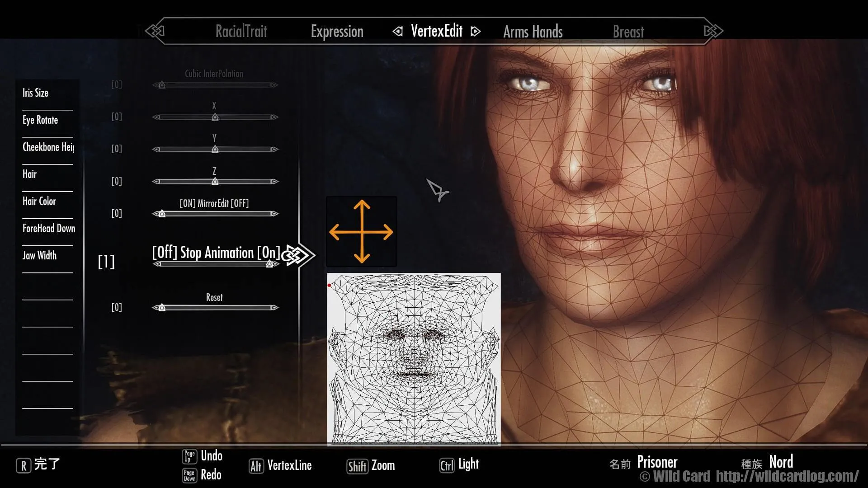Select Hair Color in the left list
Viewport: 868px width, 488px height.
39,202
